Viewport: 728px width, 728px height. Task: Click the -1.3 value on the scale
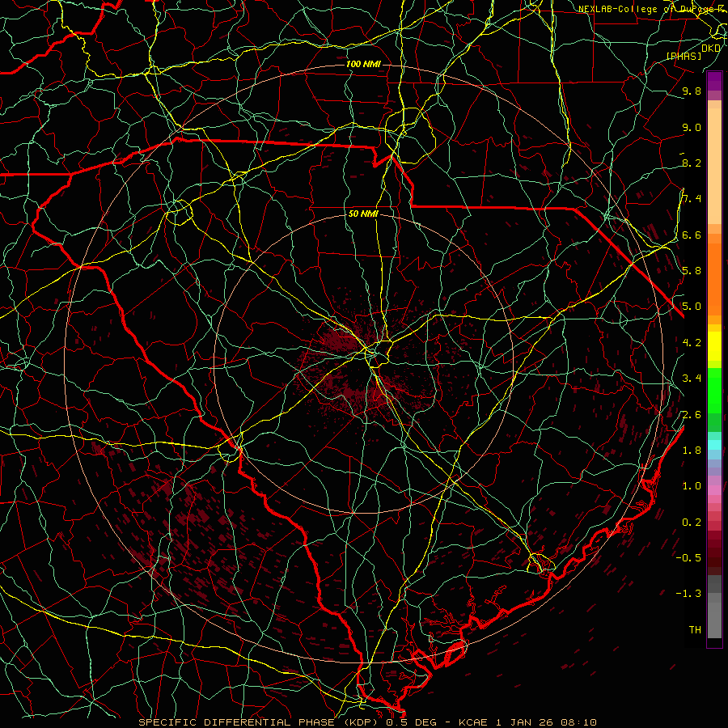(x=688, y=594)
